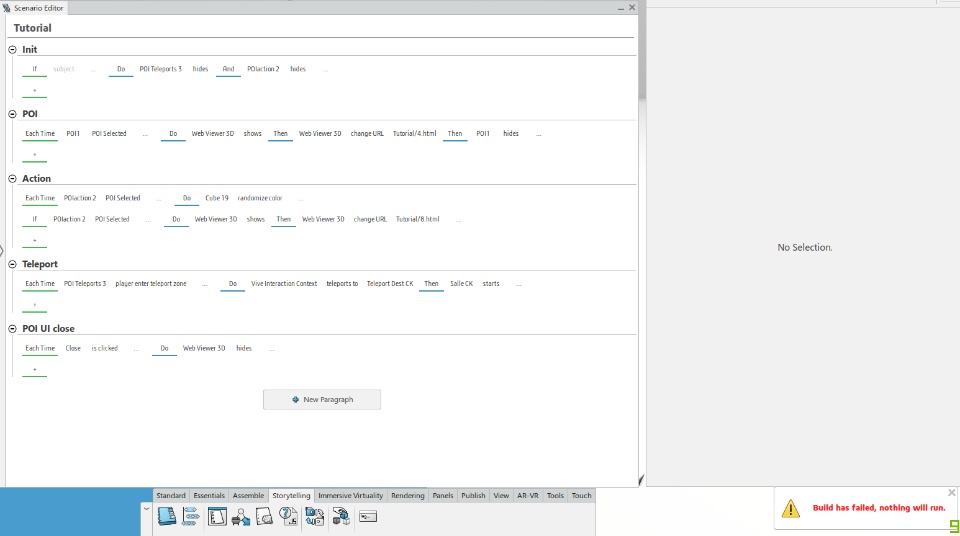Collapse the POI UI close paragraph

12,329
